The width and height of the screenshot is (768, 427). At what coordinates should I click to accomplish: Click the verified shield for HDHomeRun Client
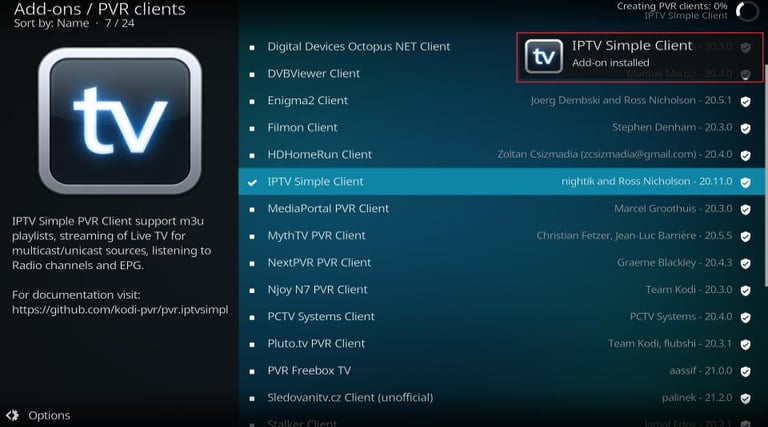745,155
